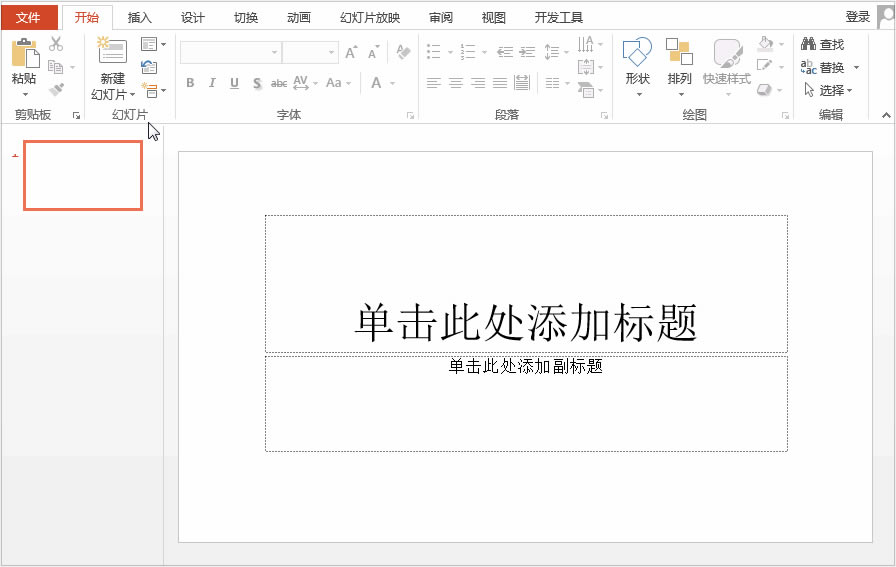This screenshot has height=567, width=896.
Task: Toggle Strikethrough (abc) formatting
Action: coord(279,83)
